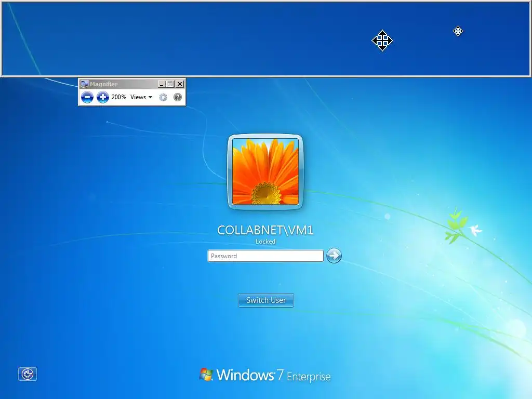Click the Switch User button
532x399 pixels.
click(266, 300)
